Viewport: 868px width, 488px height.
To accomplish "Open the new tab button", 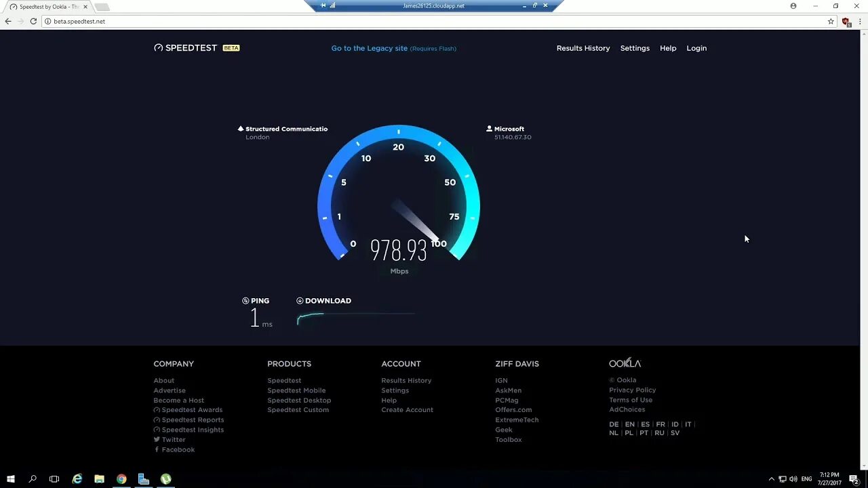I will [x=102, y=7].
